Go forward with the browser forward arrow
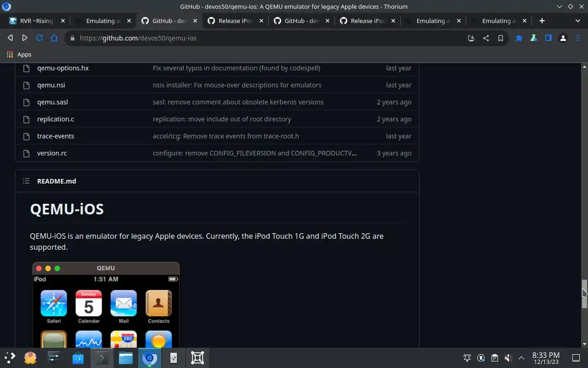The width and height of the screenshot is (588, 368). click(25, 38)
